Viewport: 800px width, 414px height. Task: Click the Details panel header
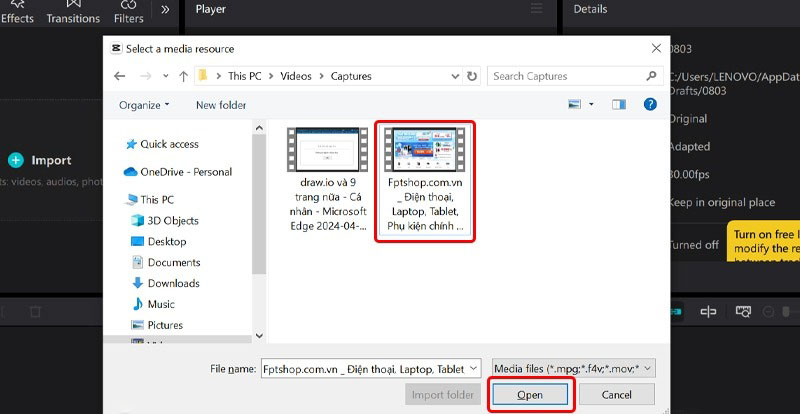point(590,9)
